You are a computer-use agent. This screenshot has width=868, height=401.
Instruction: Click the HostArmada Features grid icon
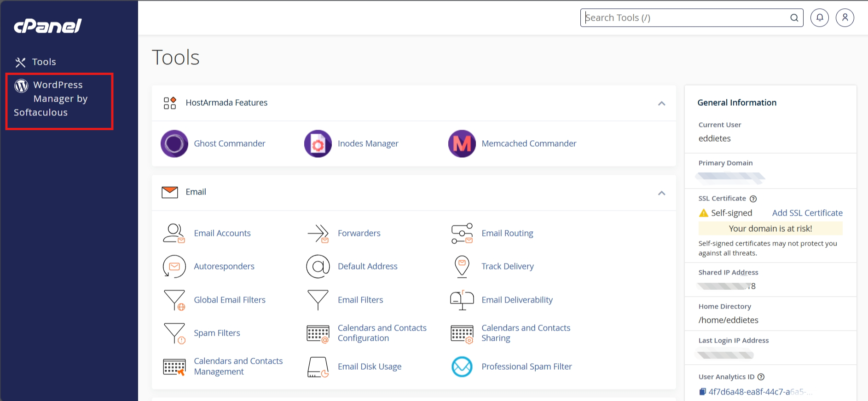(x=170, y=103)
